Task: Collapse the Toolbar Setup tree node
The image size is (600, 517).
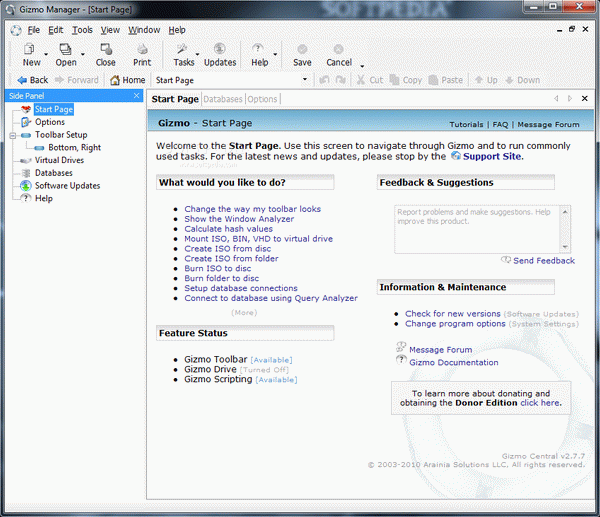Action: (13, 135)
